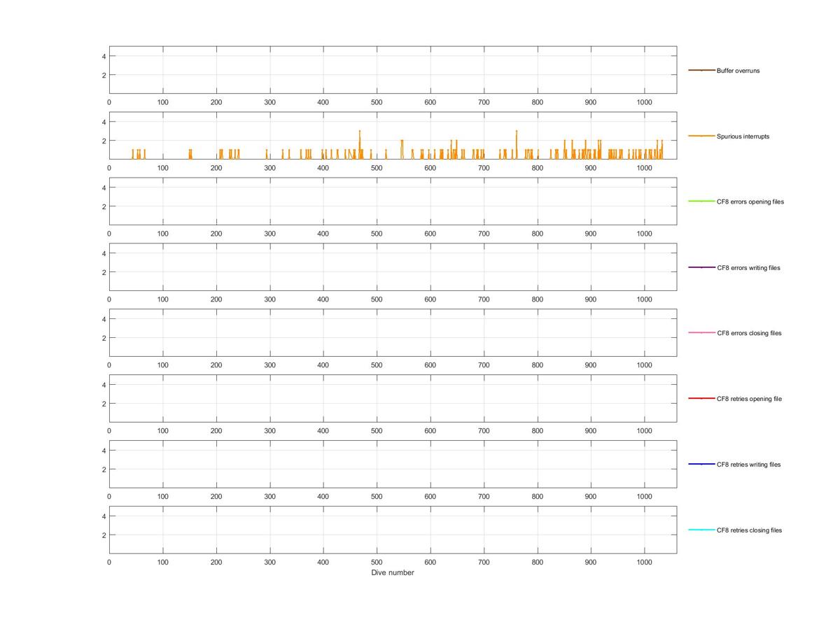Screen dimensions: 840x622
Task: Click the 1000 tick under Spurious interrupts plot
Action: (x=644, y=168)
